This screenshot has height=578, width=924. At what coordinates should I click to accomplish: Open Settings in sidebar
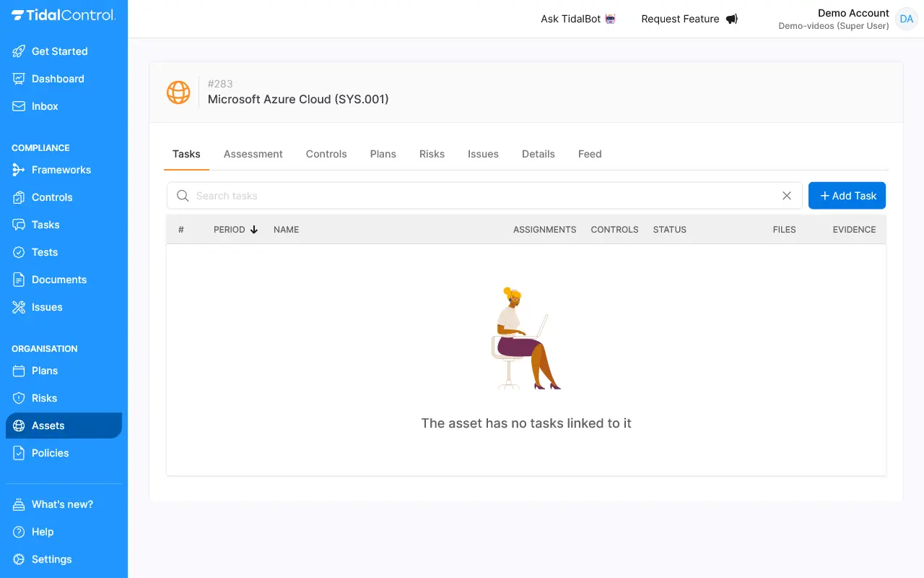click(52, 559)
